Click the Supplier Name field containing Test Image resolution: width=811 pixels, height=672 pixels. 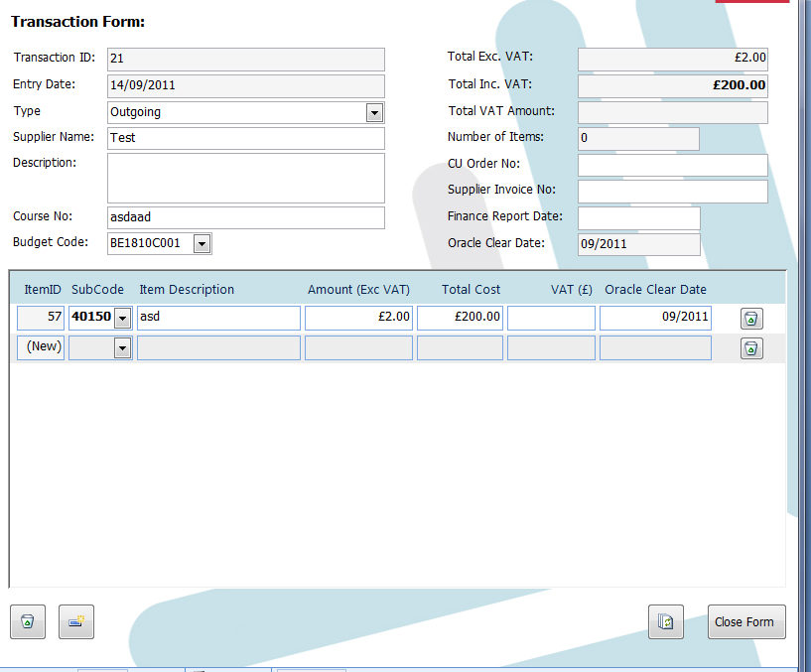click(246, 138)
